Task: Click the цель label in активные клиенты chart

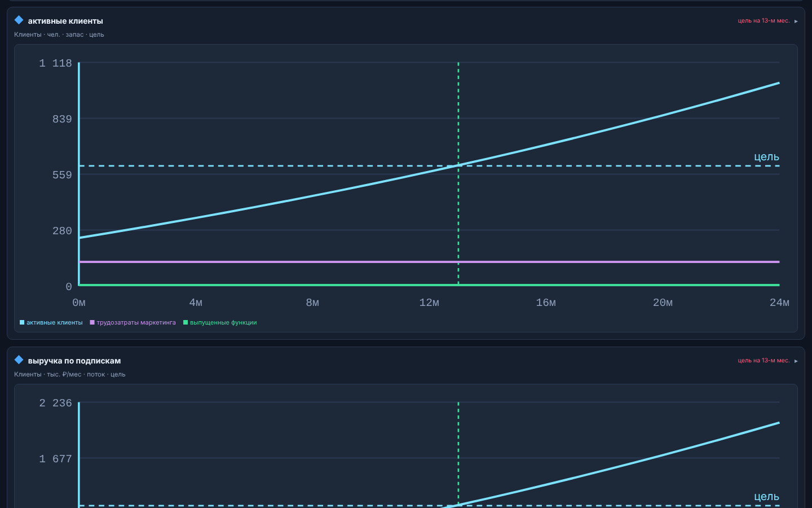Action: pos(766,157)
